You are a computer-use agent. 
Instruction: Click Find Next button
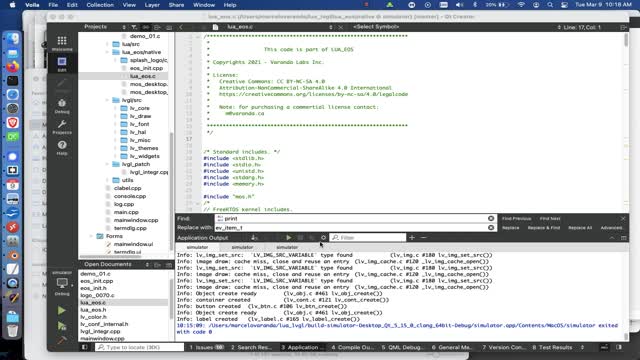click(x=550, y=219)
